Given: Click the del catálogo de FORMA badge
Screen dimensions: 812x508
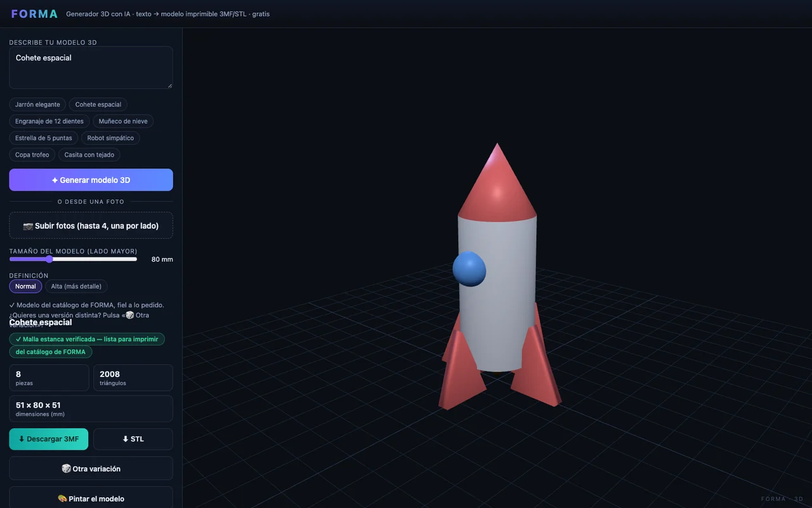Looking at the screenshot, I should (x=51, y=352).
